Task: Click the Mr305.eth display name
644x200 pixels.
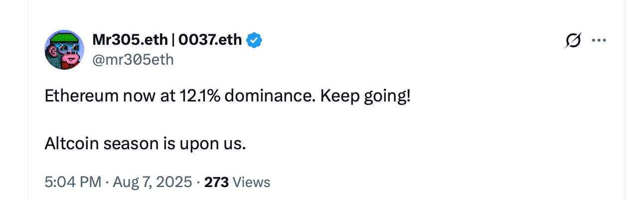Action: pos(130,40)
